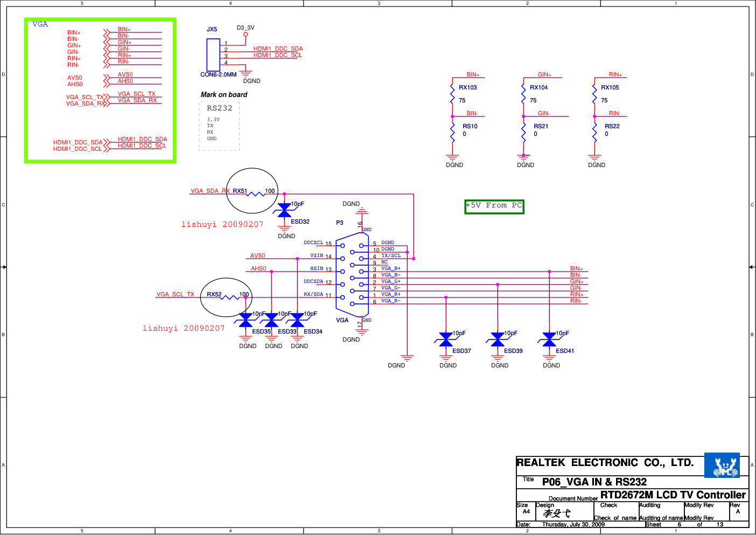Click the AVS0 net label near pin 14
The image size is (756, 535).
[x=258, y=255]
